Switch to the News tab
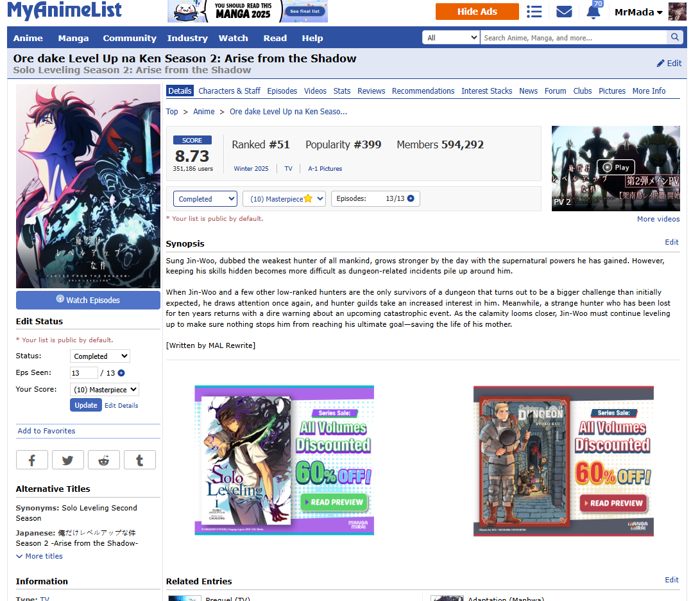The height and width of the screenshot is (601, 700). tap(529, 91)
